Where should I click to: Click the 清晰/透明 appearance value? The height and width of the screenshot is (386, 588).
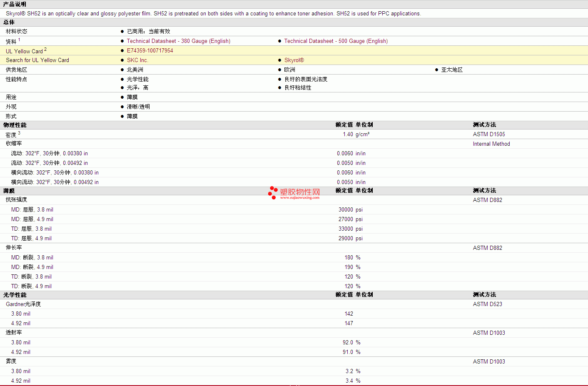click(138, 107)
